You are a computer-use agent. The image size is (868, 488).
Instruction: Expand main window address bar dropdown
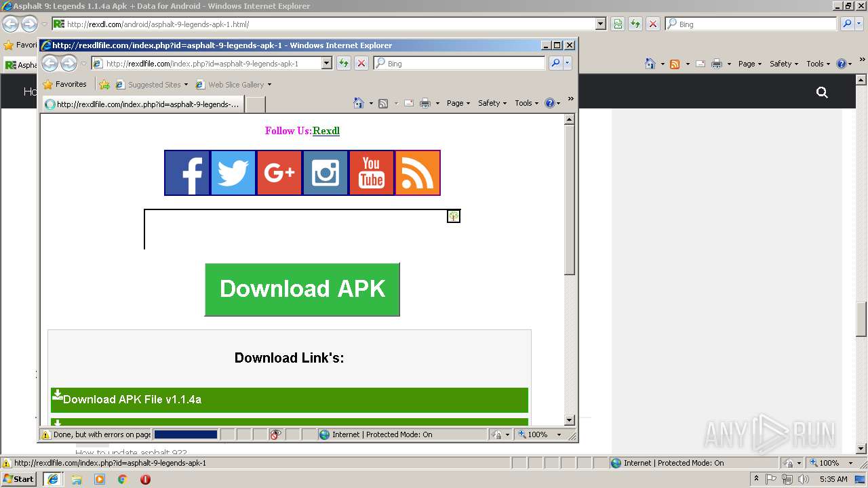[x=600, y=24]
